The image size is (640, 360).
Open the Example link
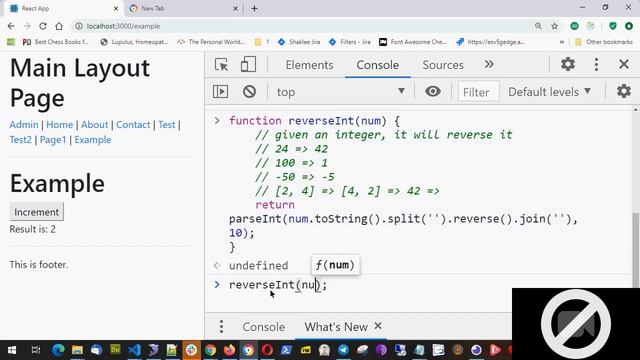[93, 140]
